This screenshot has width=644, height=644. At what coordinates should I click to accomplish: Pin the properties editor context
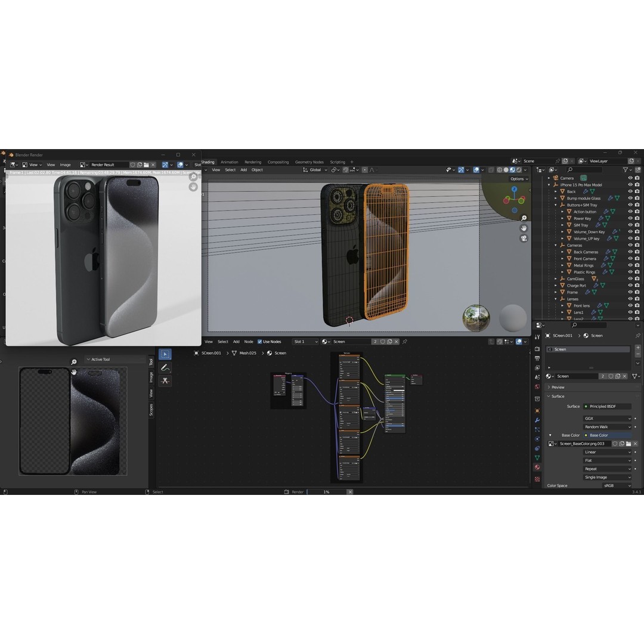point(638,336)
